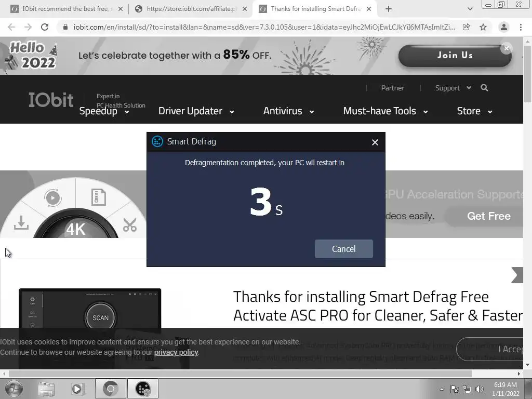The width and height of the screenshot is (532, 399).
Task: Click the URL address bar
Action: point(264,27)
